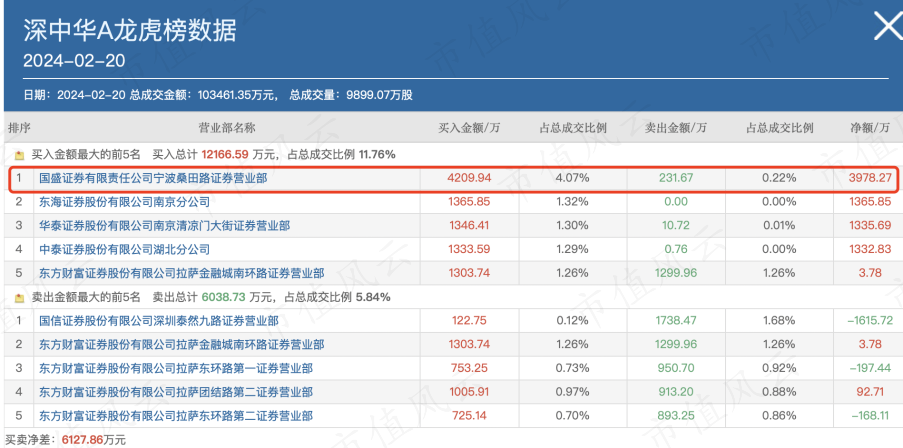903x448 pixels.
Task: Click the 净额/万 column header
Action: coord(870,128)
